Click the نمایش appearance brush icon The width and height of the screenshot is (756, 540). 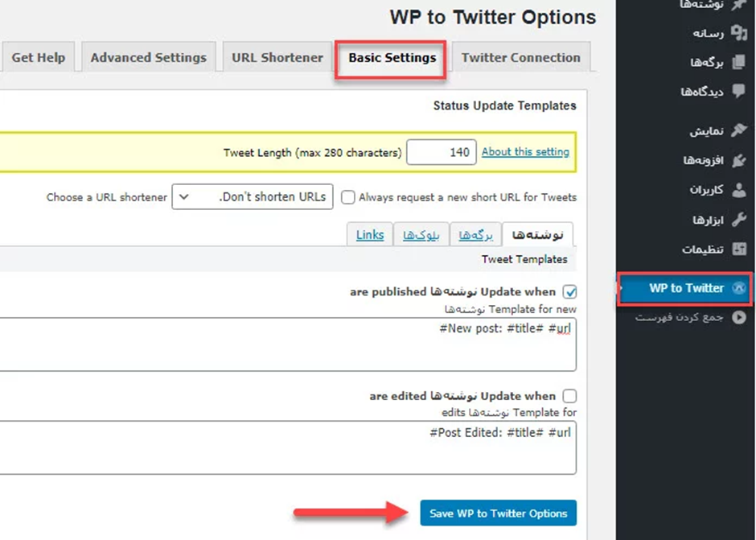coord(738,130)
